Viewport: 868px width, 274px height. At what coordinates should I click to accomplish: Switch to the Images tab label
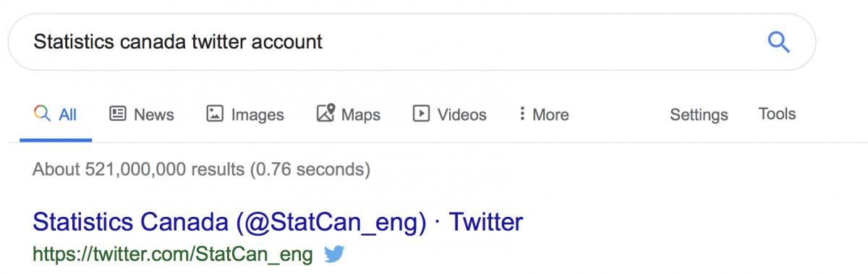(258, 114)
